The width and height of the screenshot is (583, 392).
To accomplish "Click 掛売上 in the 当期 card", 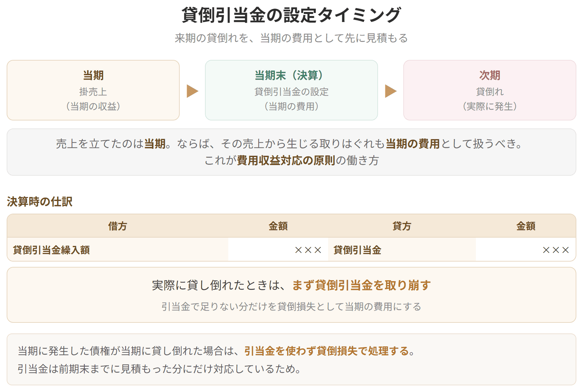I will point(93,92).
